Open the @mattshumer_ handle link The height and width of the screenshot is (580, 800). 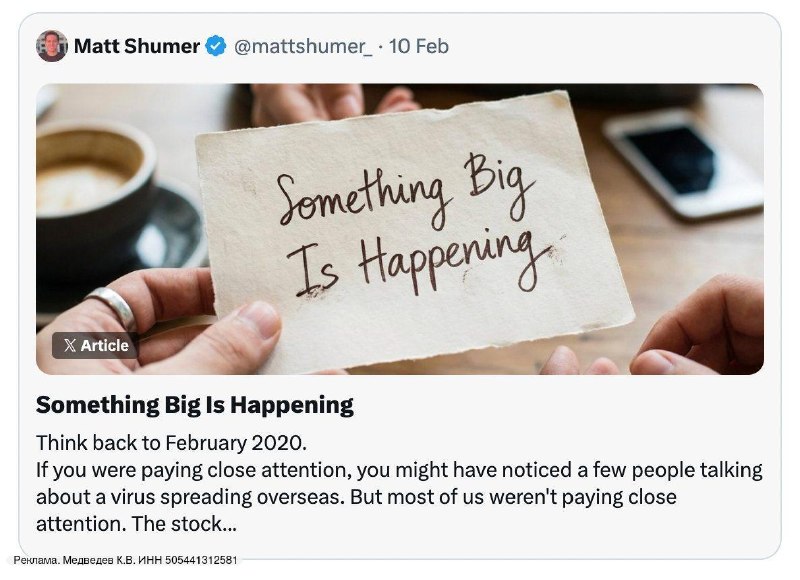pyautogui.click(x=303, y=46)
